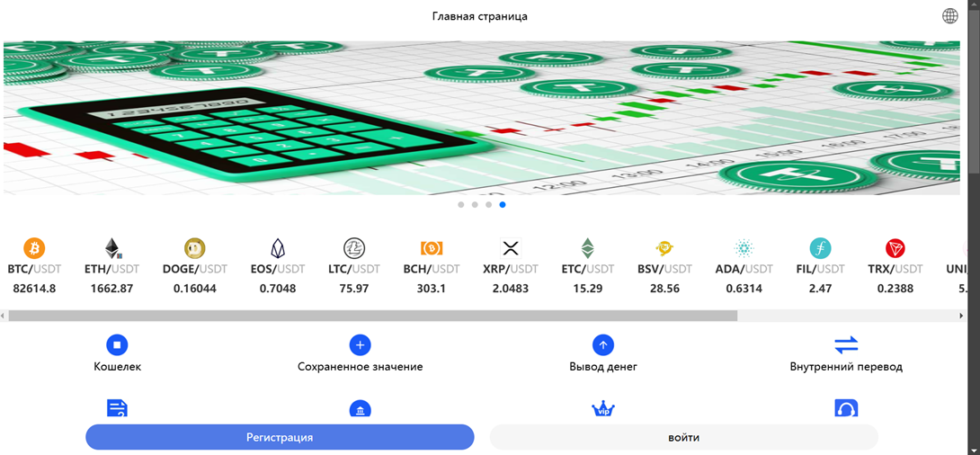Viewport: 980px width, 455px height.
Task: Select the Filecoin icon
Action: tap(821, 248)
